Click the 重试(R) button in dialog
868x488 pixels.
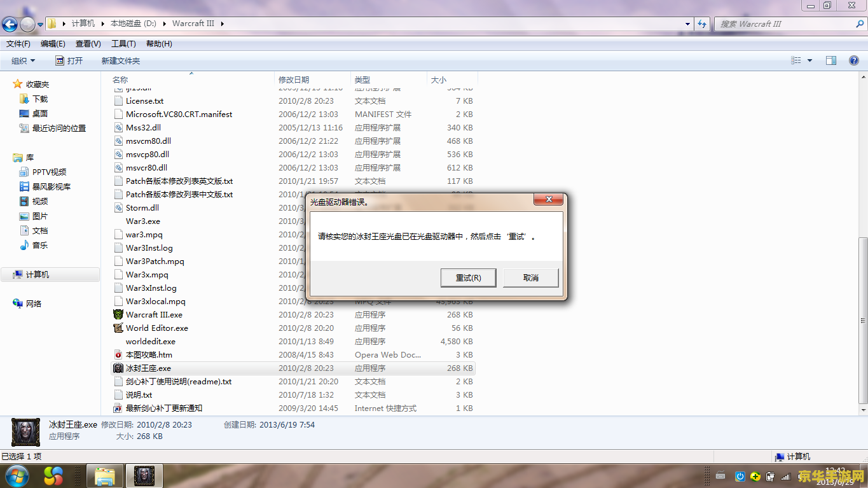(x=468, y=277)
